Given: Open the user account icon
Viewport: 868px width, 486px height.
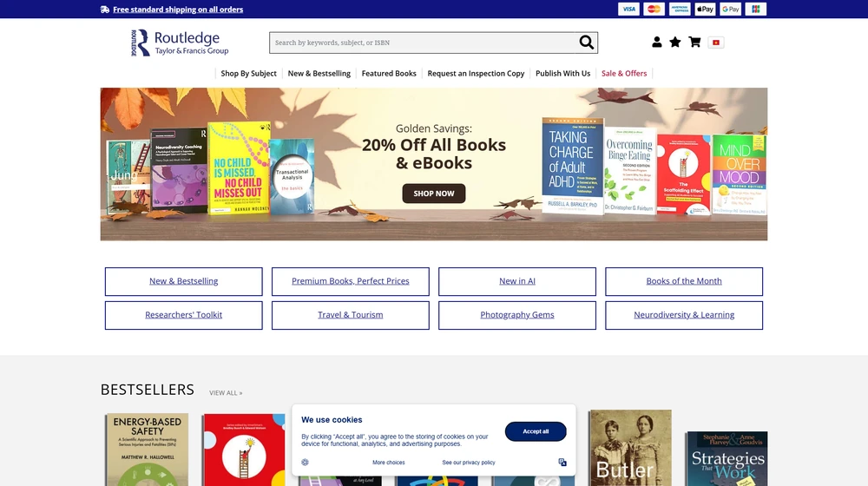Looking at the screenshot, I should pyautogui.click(x=656, y=42).
